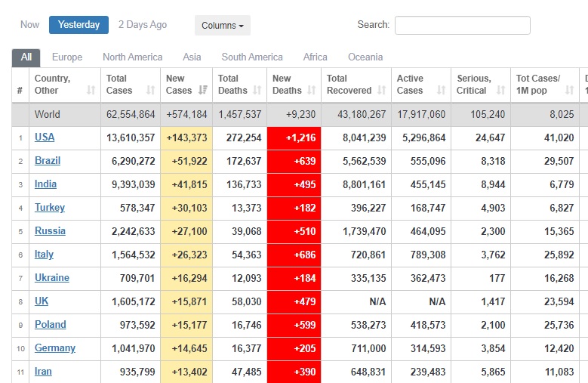Click the Germany country link
The height and width of the screenshot is (383, 588).
[x=55, y=348]
